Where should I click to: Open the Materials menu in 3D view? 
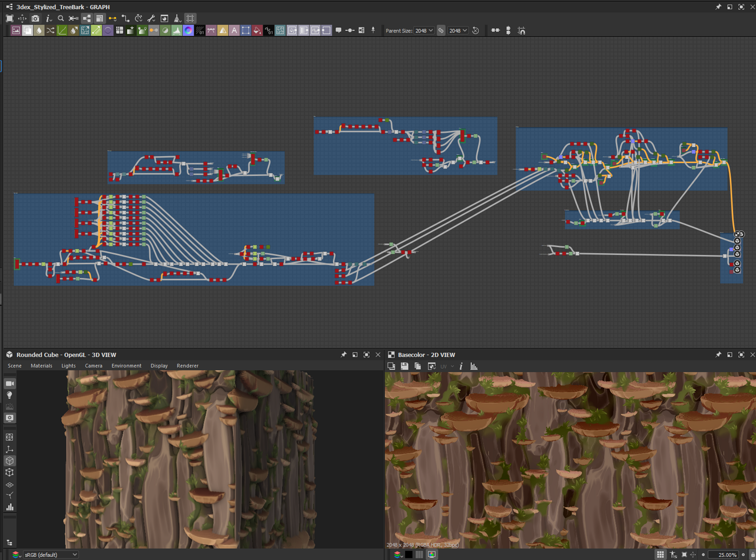click(41, 366)
